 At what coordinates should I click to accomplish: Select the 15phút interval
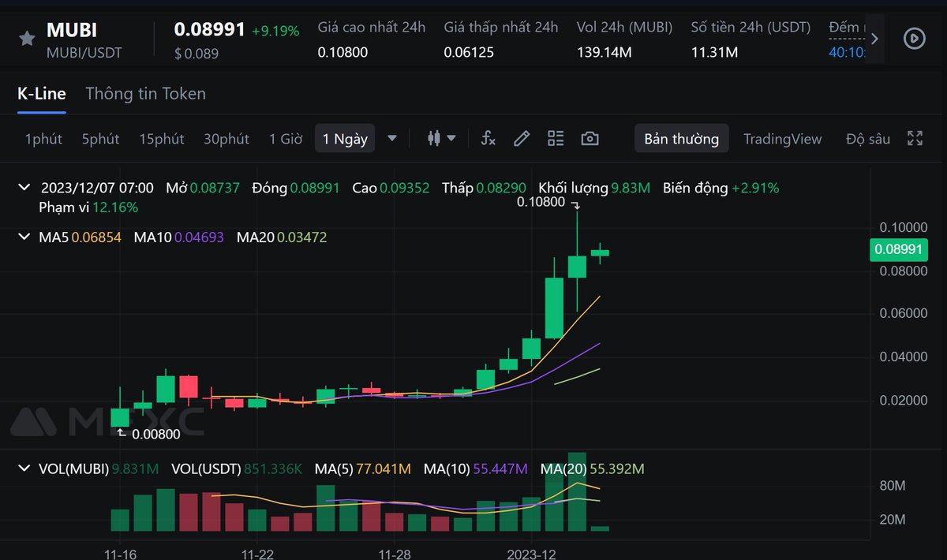pos(162,139)
